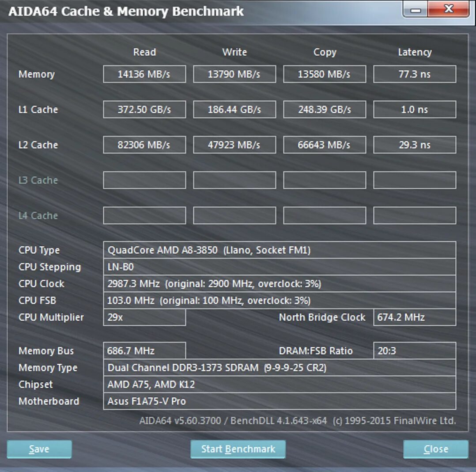Select L2 Cache Read 82306 MB/s
This screenshot has height=472, width=476.
coord(144,145)
